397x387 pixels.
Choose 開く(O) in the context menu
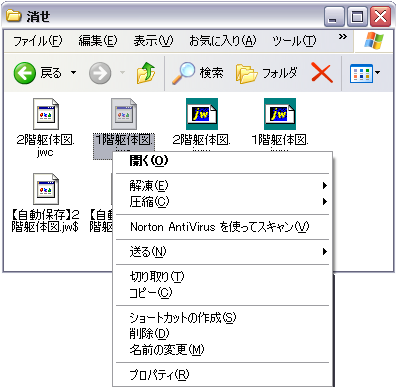coord(222,161)
